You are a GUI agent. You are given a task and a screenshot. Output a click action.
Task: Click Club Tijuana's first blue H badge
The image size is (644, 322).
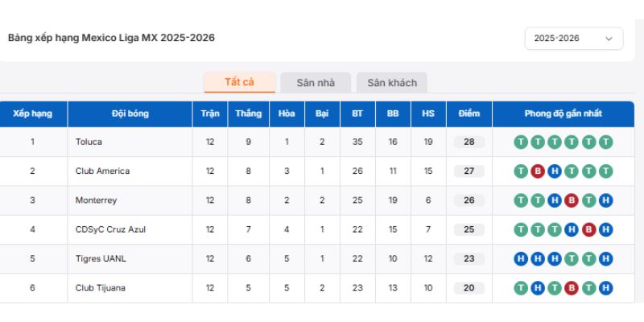coord(538,287)
